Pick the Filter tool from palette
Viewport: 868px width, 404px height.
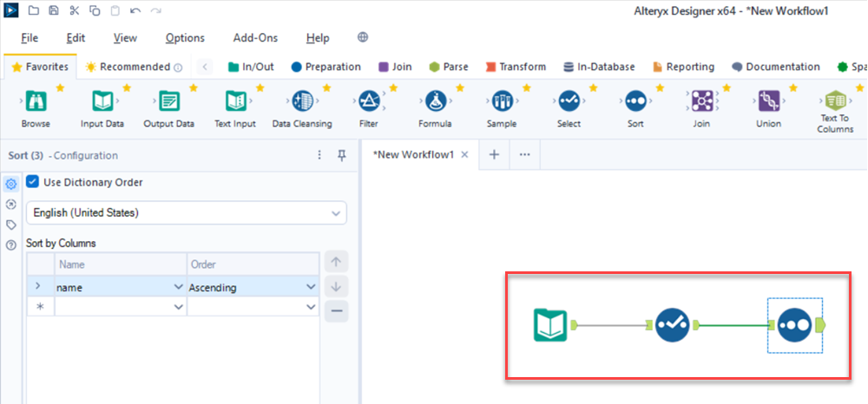[x=368, y=102]
